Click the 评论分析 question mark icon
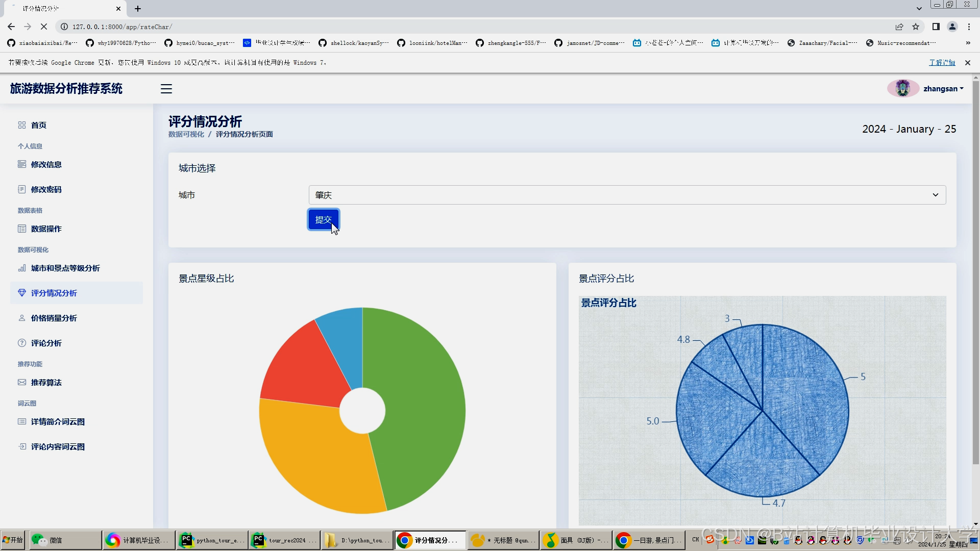The height and width of the screenshot is (551, 980). point(22,343)
